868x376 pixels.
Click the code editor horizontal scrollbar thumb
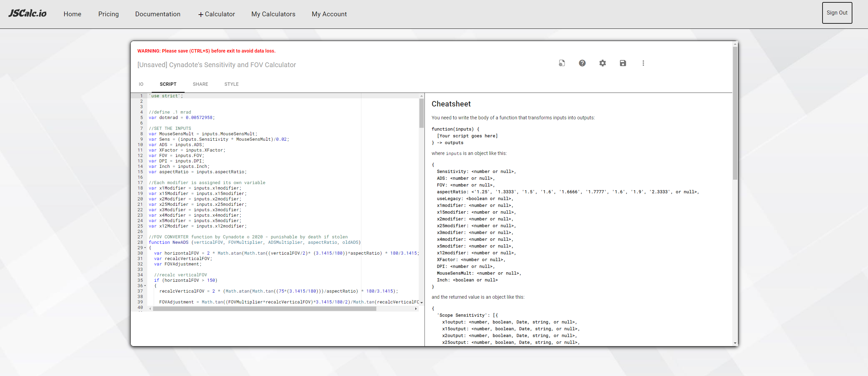pyautogui.click(x=265, y=309)
